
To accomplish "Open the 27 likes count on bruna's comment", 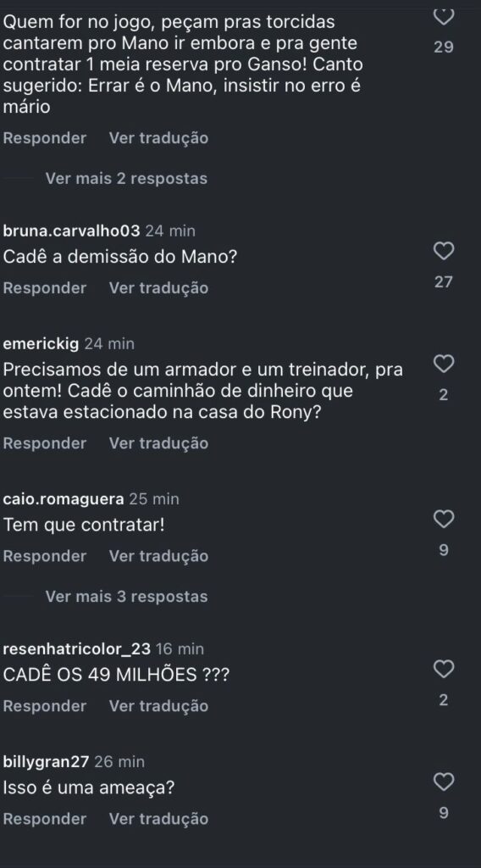I will pos(444,281).
